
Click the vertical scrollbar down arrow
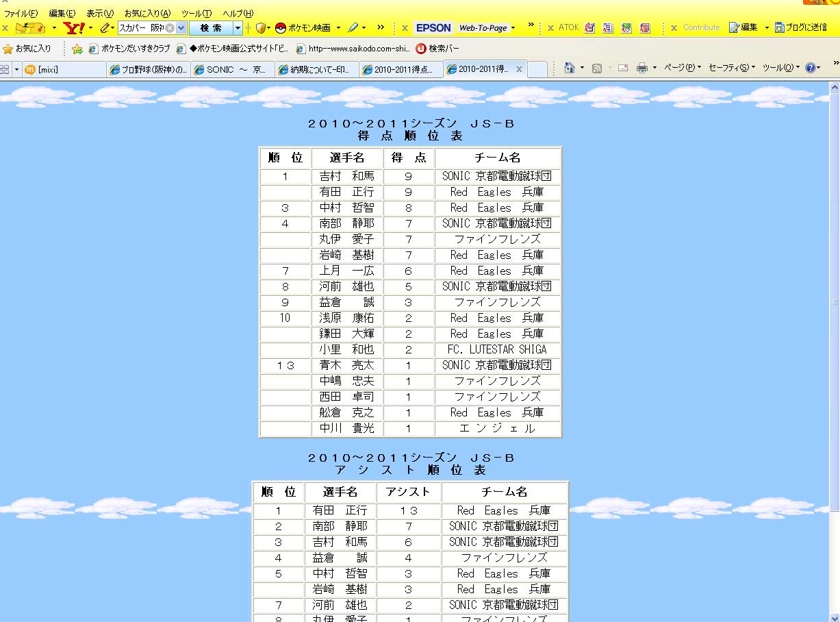click(x=834, y=615)
